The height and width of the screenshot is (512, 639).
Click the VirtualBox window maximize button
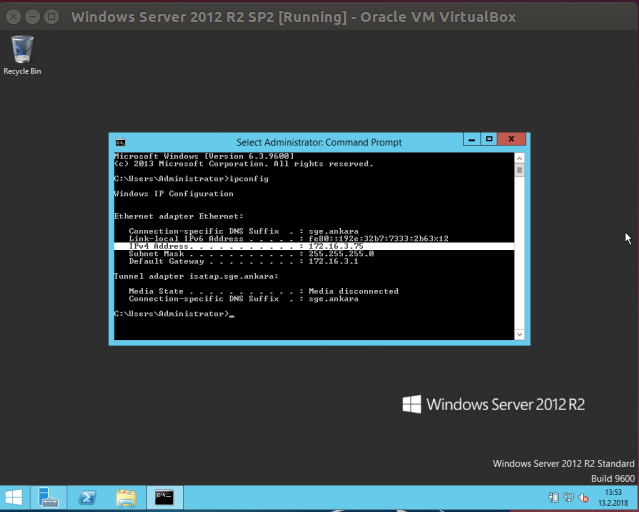click(51, 17)
